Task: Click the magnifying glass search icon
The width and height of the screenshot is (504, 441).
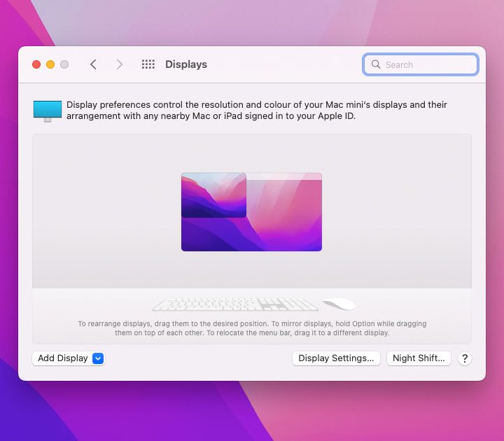Action: point(376,64)
